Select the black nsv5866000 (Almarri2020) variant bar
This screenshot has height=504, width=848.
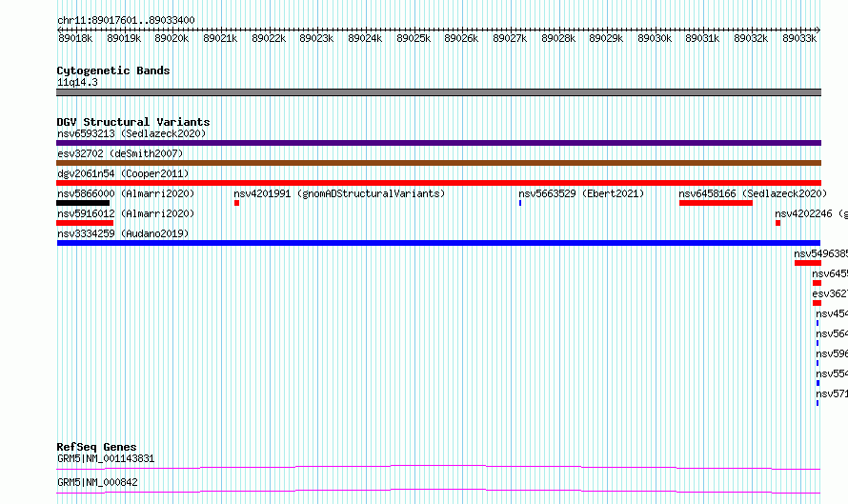(83, 203)
